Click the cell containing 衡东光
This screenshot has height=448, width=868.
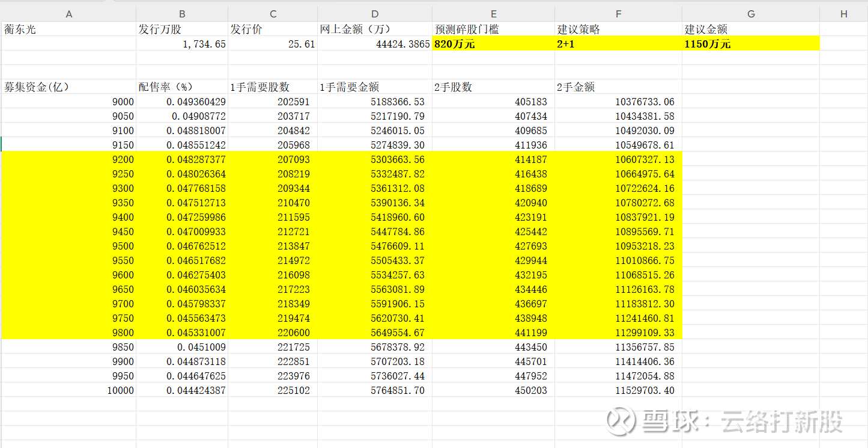68,29
